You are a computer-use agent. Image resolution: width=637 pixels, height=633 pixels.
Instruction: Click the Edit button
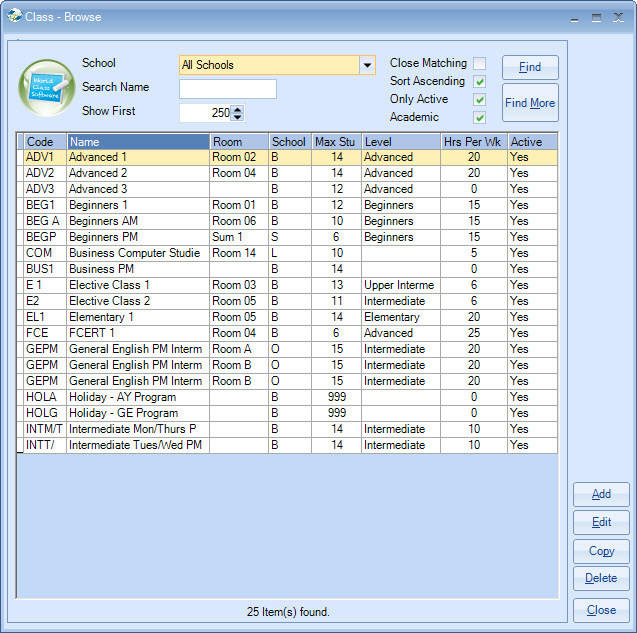point(601,522)
